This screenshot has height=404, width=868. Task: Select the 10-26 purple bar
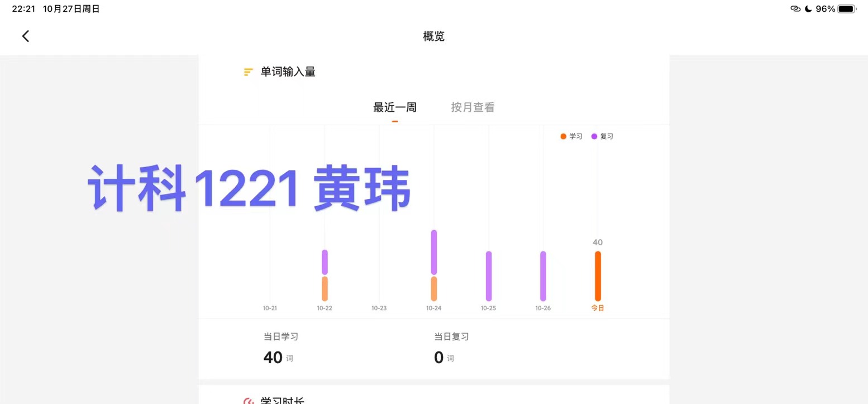coord(543,276)
